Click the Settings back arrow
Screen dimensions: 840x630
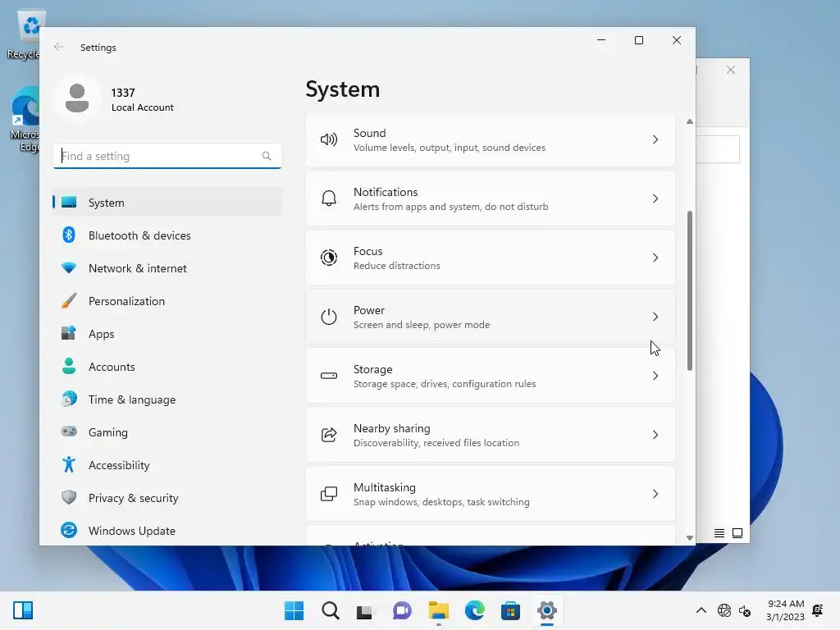click(x=59, y=47)
